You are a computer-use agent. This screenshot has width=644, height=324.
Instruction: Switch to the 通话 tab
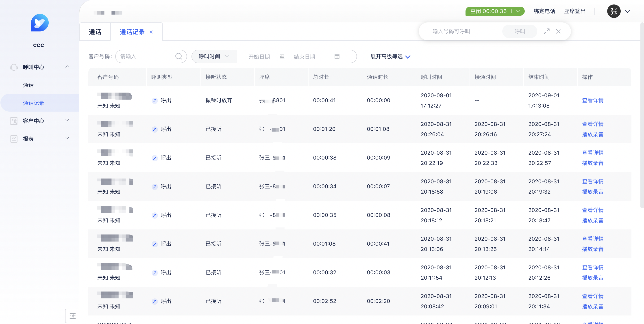(x=95, y=32)
